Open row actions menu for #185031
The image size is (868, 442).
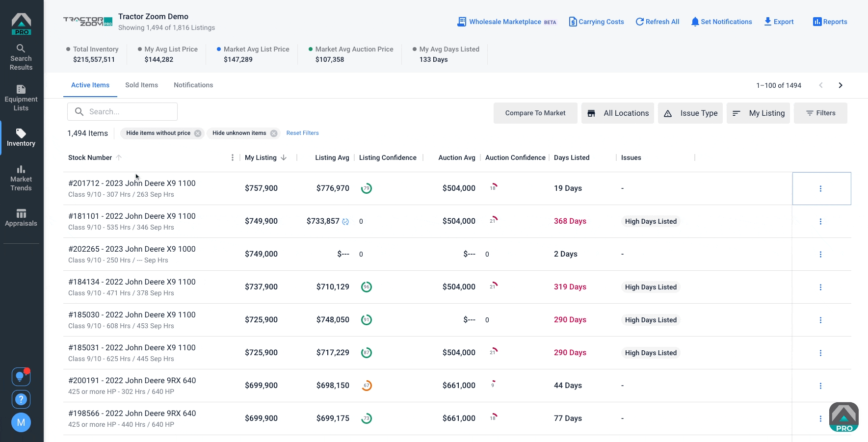pos(820,353)
